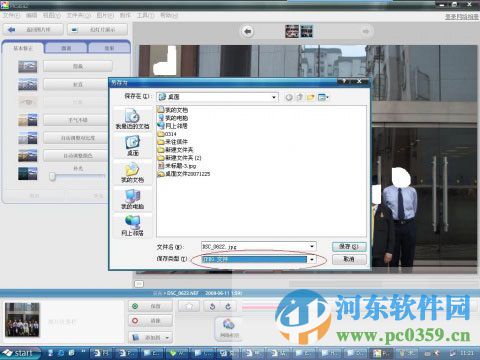The width and height of the screenshot is (480, 360).
Task: Click the Crop (剪裁) button
Action: point(78,66)
